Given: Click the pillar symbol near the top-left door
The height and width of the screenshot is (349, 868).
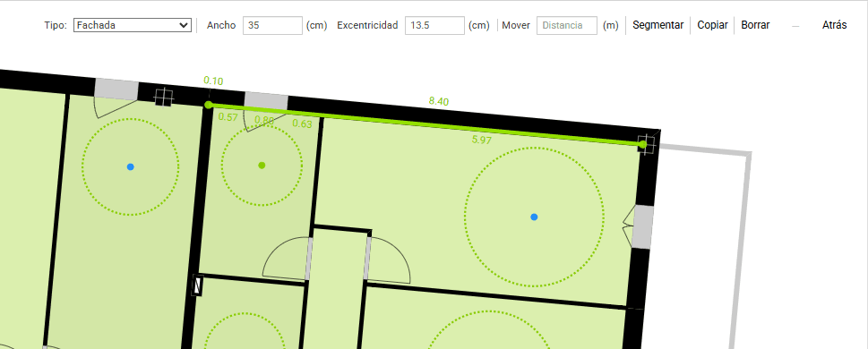Looking at the screenshot, I should pos(163,97).
